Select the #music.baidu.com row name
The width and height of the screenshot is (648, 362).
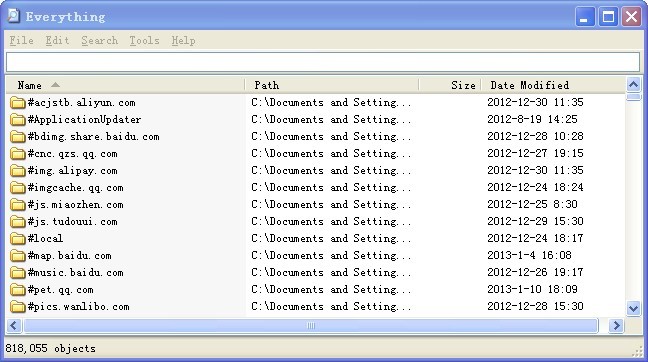click(x=76, y=272)
